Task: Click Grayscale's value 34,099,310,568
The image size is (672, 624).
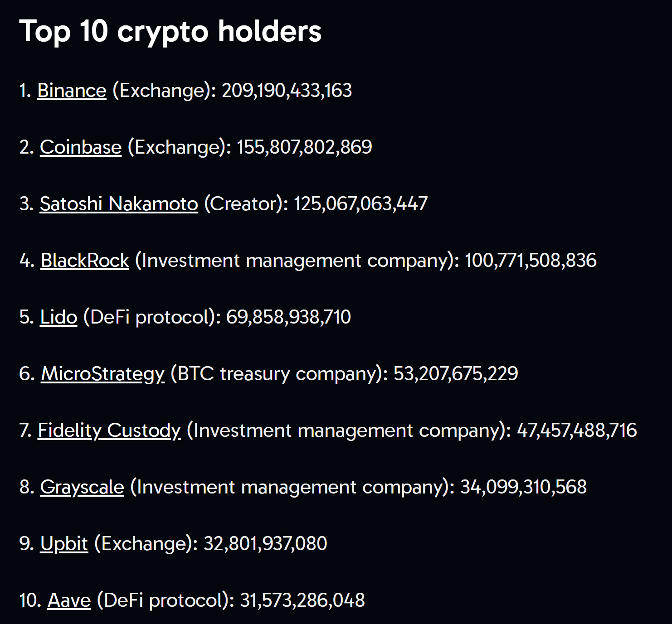Action: 523,487
